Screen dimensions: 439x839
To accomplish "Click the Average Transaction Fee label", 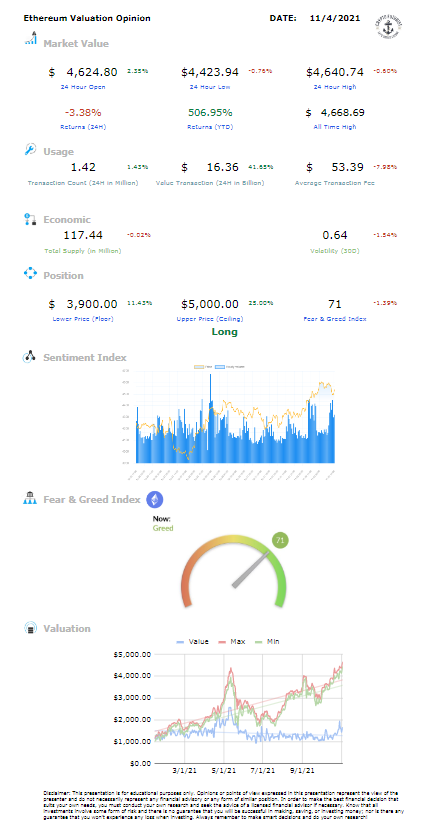I will point(335,183).
